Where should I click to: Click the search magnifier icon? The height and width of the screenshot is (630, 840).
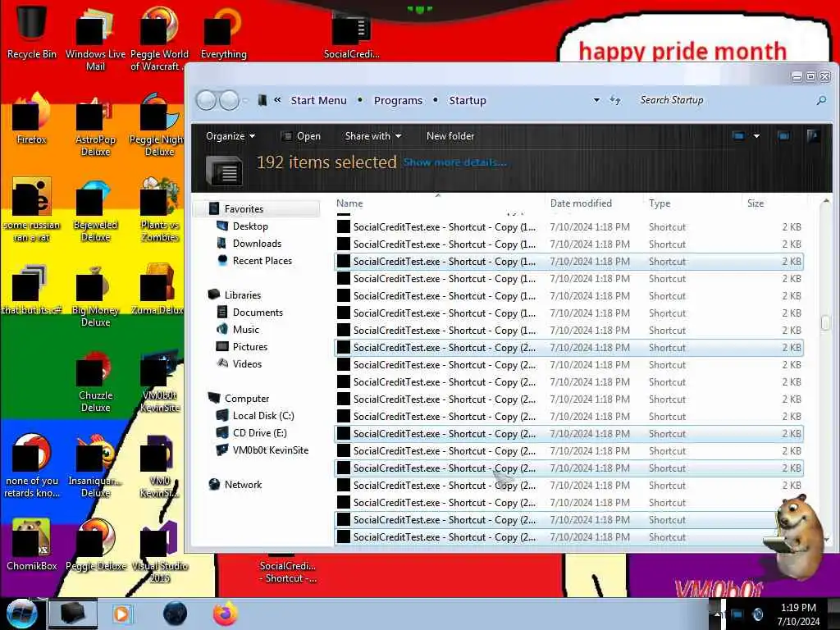coord(821,100)
